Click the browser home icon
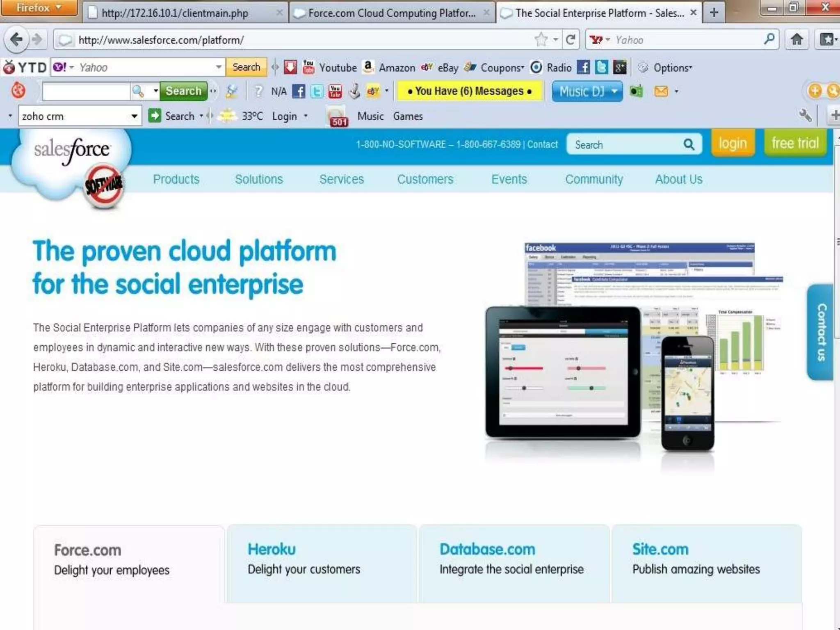Image resolution: width=840 pixels, height=630 pixels. (797, 40)
